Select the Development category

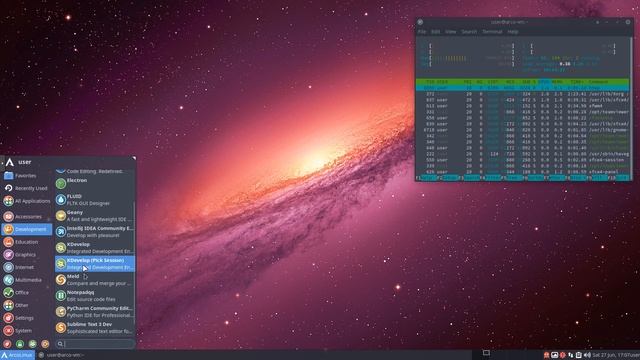point(27,229)
